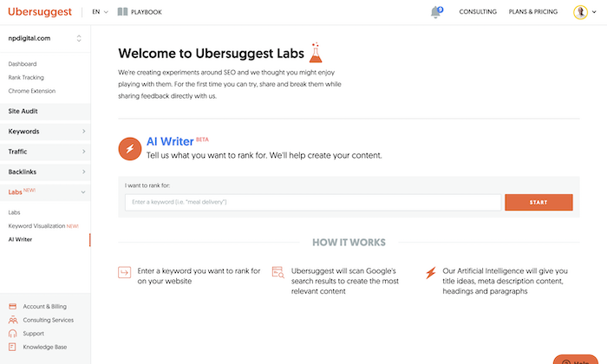Screen dimensions: 607x364
Task: Open the npdigital.com project switcher
Action: [45, 38]
